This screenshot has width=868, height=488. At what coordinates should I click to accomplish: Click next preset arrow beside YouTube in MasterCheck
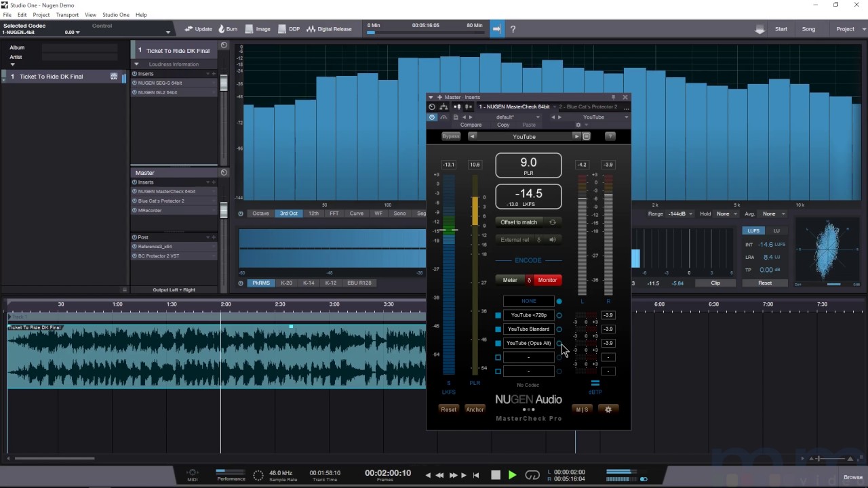[x=577, y=136]
